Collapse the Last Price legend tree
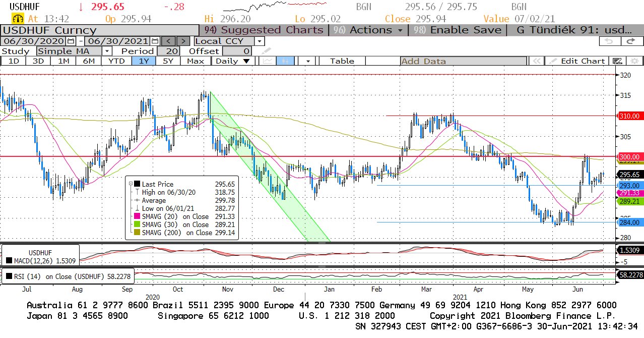Image resolution: width=644 pixels, height=338 pixels. pos(131,184)
